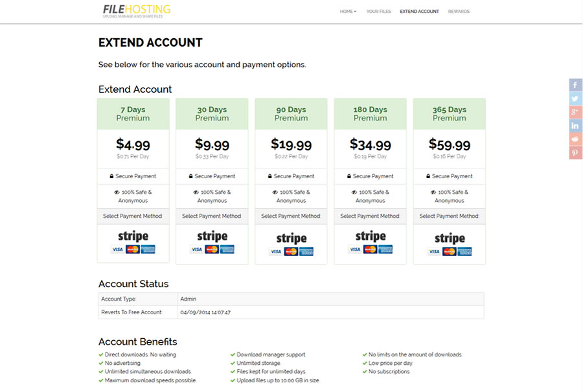Click the 365 Days Premium plan header
Viewport: 583px width, 392px height.
(449, 114)
